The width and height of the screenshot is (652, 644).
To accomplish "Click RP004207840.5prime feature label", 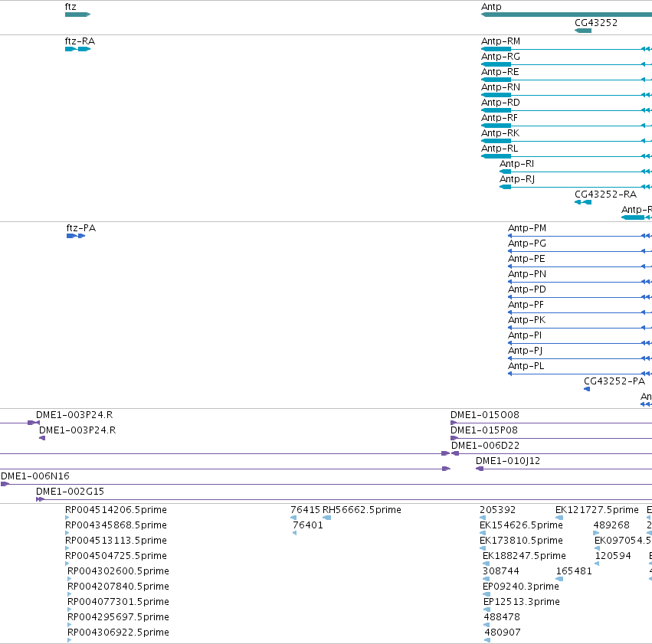I will pyautogui.click(x=118, y=587).
